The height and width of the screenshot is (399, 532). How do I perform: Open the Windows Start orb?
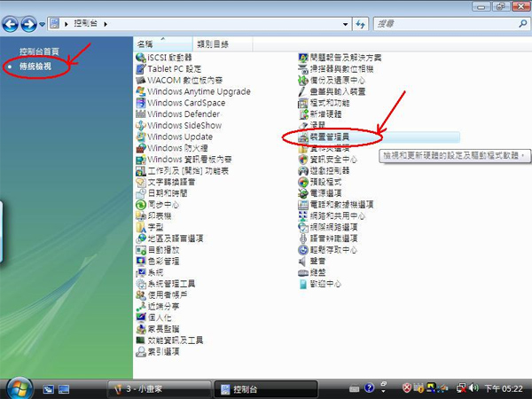pos(19,389)
